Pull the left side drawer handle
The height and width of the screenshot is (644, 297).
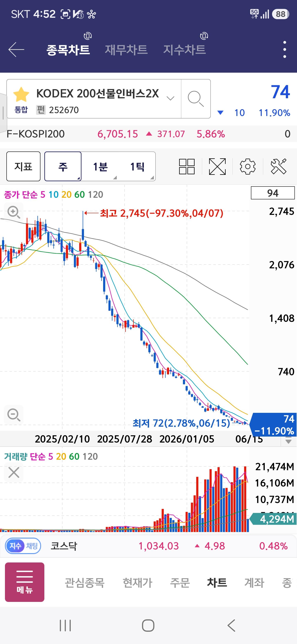click(x=3, y=112)
